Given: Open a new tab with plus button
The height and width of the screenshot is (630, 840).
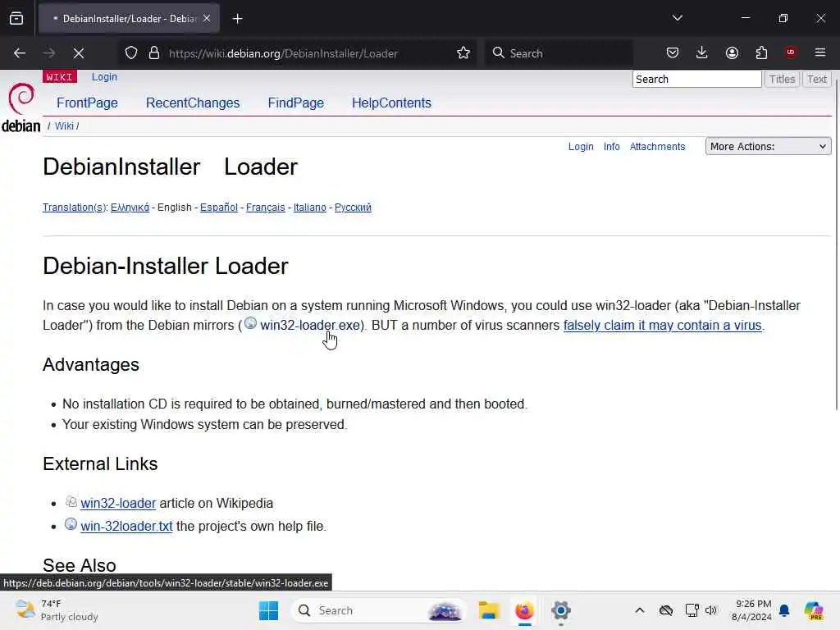Looking at the screenshot, I should 237,19.
